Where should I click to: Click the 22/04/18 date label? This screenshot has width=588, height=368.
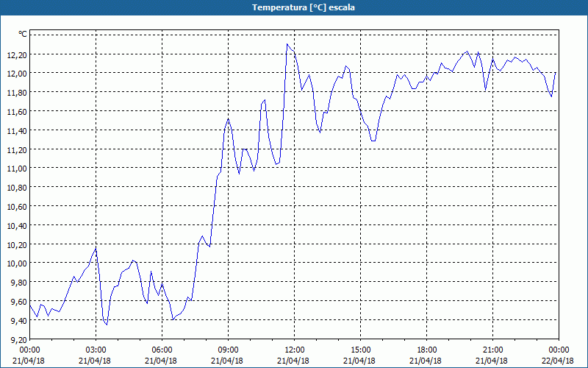(x=558, y=361)
